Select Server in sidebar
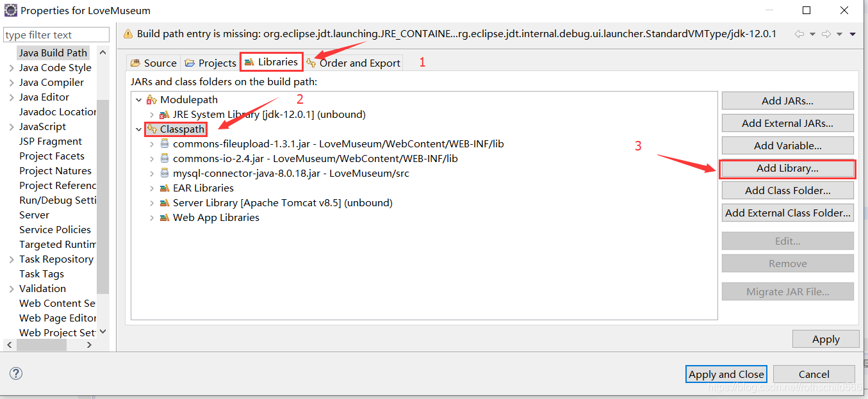Image resolution: width=868 pixels, height=399 pixels. click(x=34, y=215)
